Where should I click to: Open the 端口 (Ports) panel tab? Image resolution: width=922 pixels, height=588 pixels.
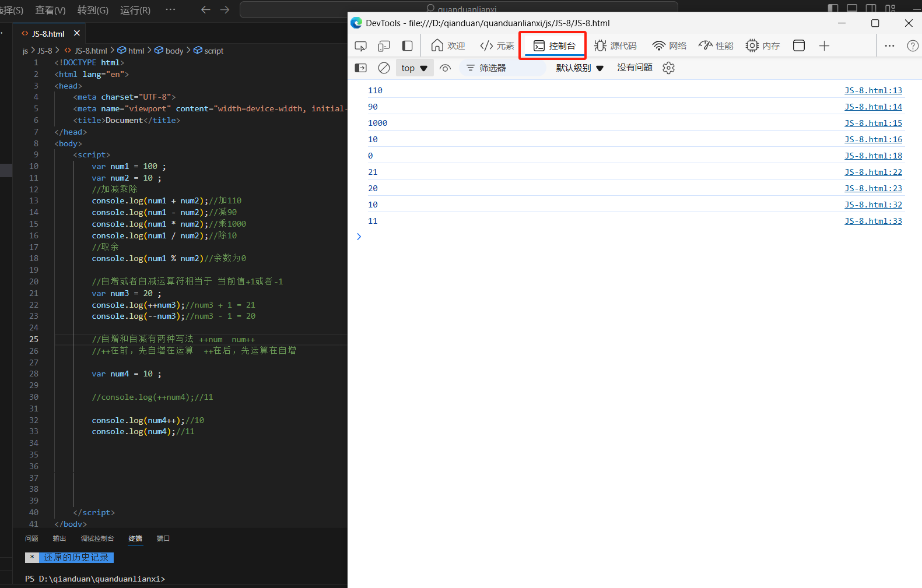click(163, 538)
